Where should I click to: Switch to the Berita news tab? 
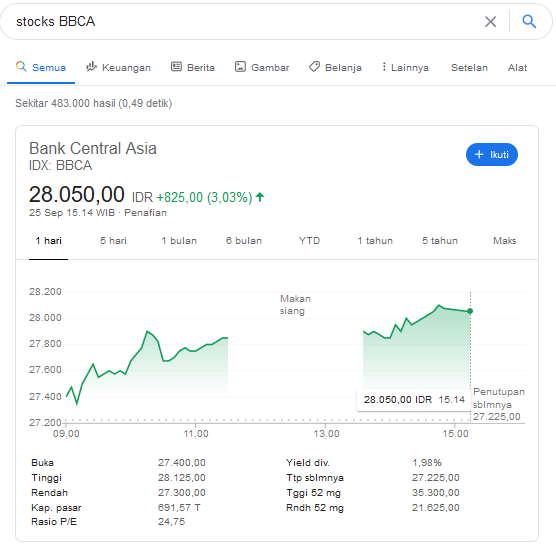coord(193,67)
